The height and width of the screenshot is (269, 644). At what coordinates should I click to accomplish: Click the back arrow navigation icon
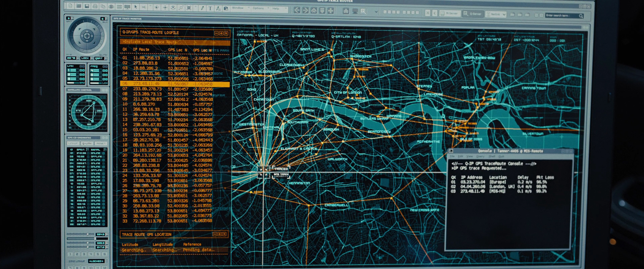click(297, 10)
